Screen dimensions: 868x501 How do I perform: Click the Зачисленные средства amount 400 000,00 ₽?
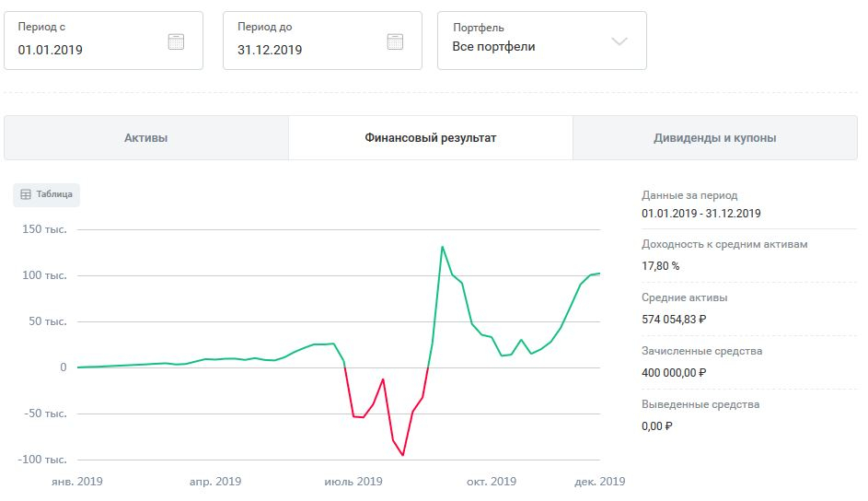(x=674, y=373)
